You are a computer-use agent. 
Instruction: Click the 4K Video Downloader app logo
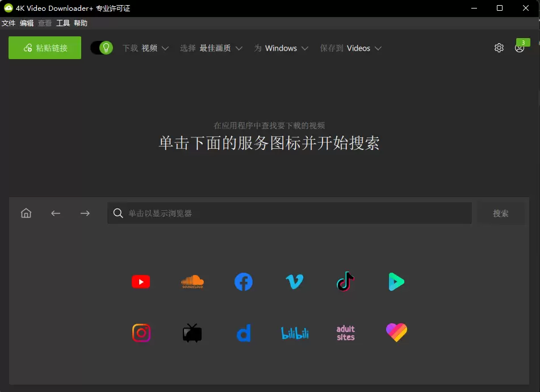(9, 8)
